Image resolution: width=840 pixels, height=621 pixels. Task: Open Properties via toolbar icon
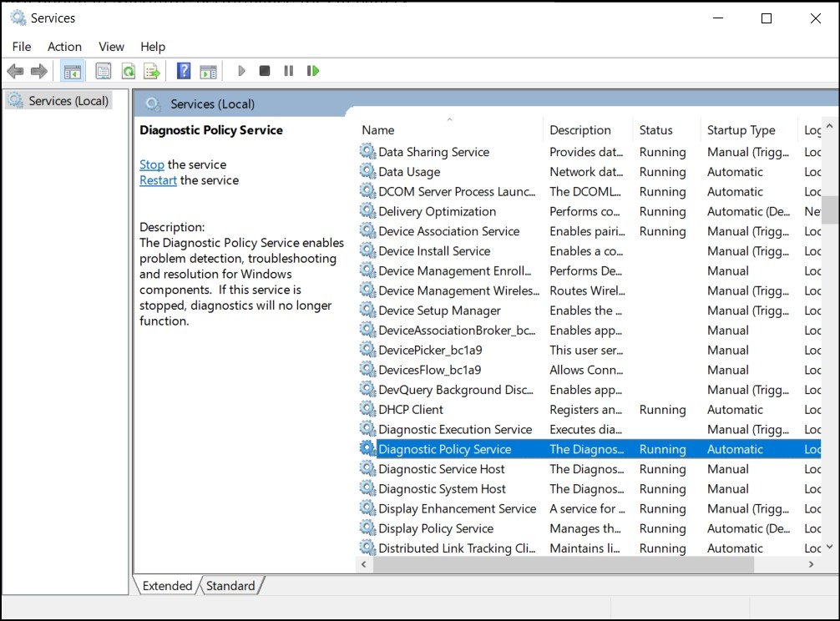pyautogui.click(x=104, y=71)
